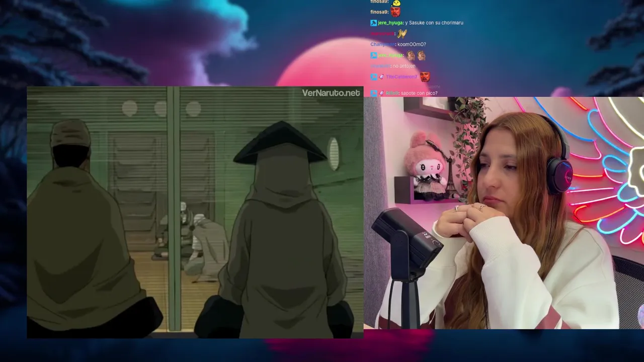
Task: Click the yellow smiley emote at chat top
Action: click(396, 3)
